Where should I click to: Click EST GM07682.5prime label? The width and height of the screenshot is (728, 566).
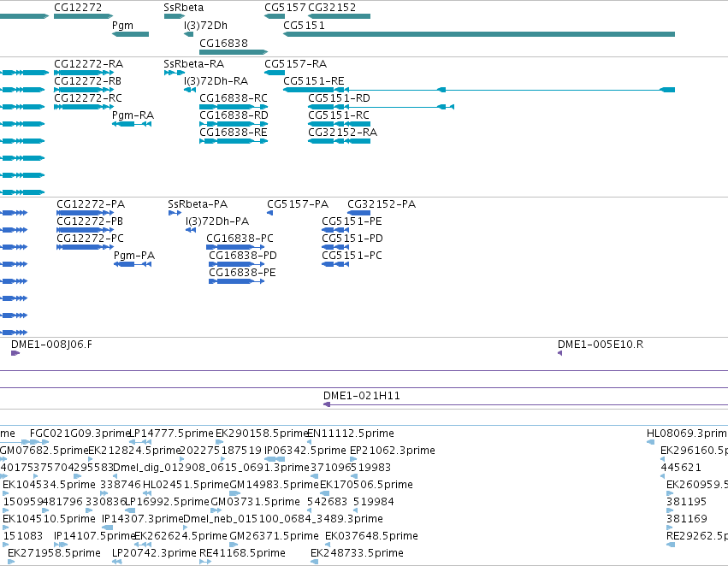pyautogui.click(x=44, y=451)
